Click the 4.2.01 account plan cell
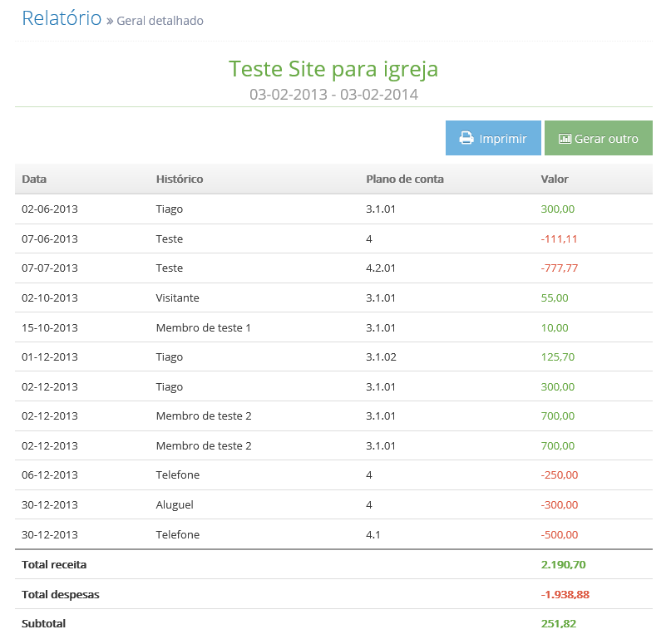671x644 pixels. (381, 268)
